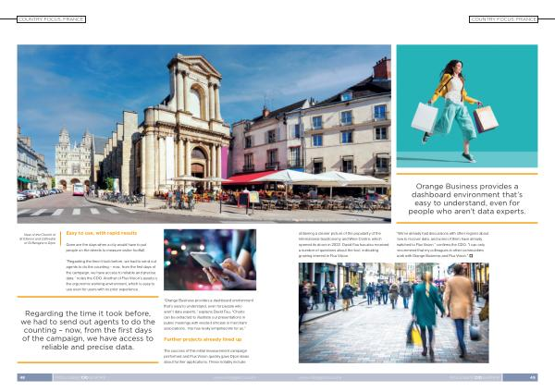The image size is (555, 392).
Task: Select the woman with shopping bags image
Action: tap(467, 105)
